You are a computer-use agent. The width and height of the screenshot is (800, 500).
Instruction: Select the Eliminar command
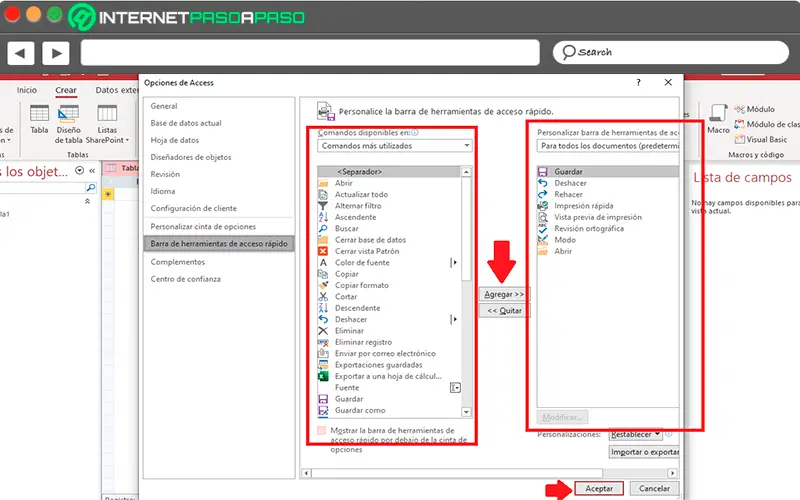pyautogui.click(x=389, y=331)
